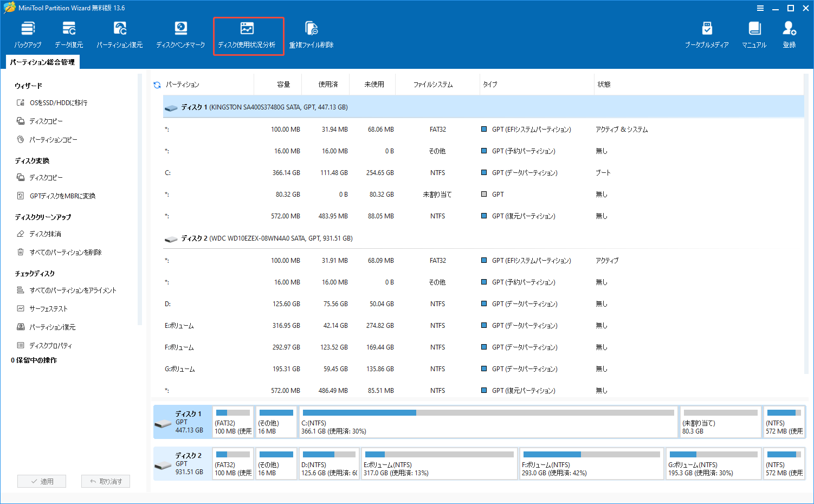
Task: Select the D:(NTFS) block in the disk map
Action: tap(329, 463)
